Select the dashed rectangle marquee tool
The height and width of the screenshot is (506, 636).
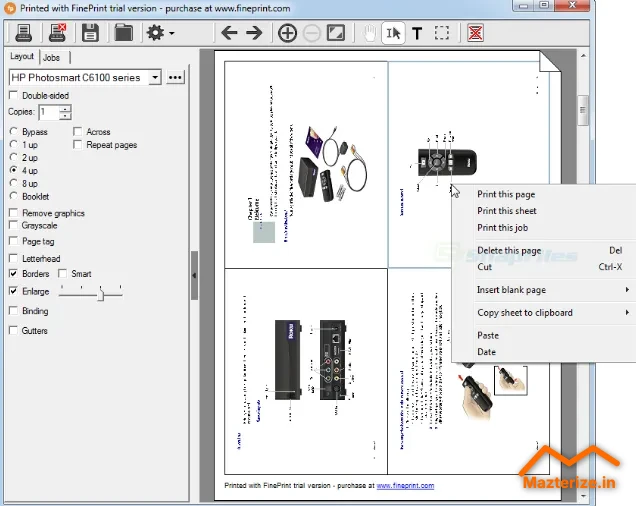pos(442,33)
